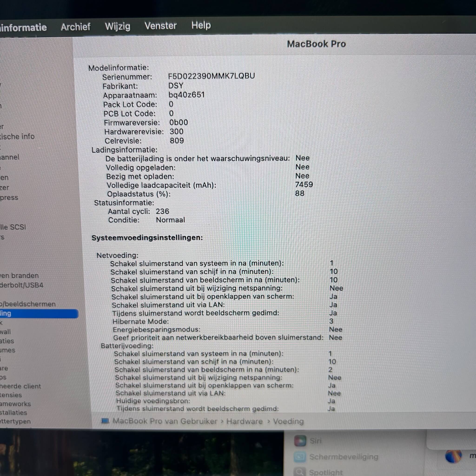Image resolution: width=476 pixels, height=476 pixels.
Task: Click the Netvoeding section label
Action: pyautogui.click(x=117, y=255)
